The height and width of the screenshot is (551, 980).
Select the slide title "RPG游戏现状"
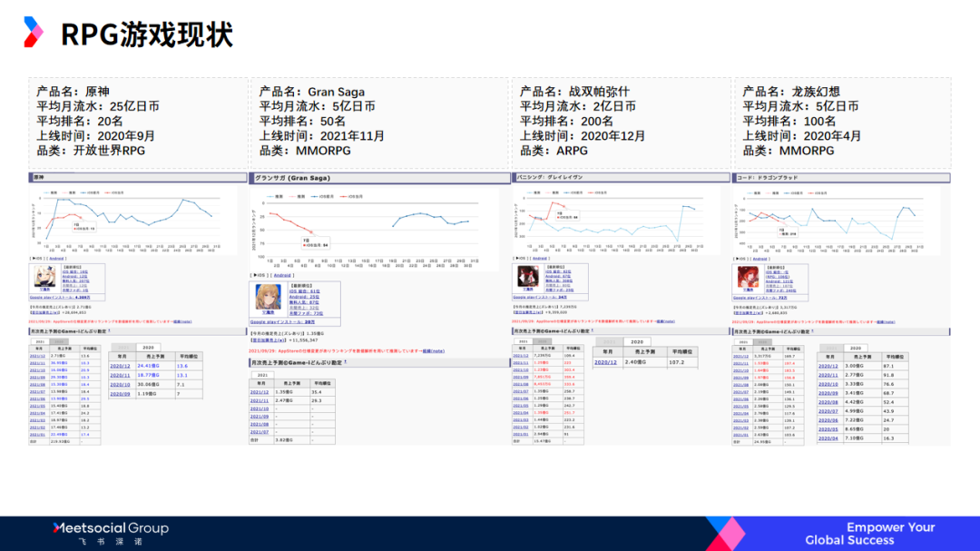[x=147, y=34]
